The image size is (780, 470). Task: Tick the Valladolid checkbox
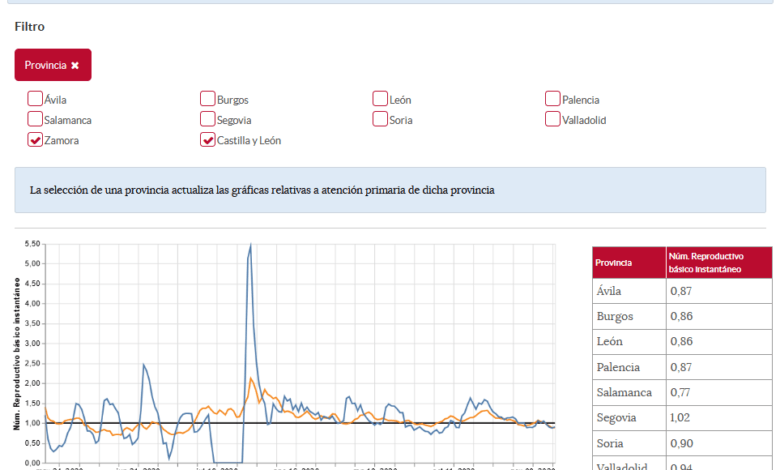pos(553,119)
